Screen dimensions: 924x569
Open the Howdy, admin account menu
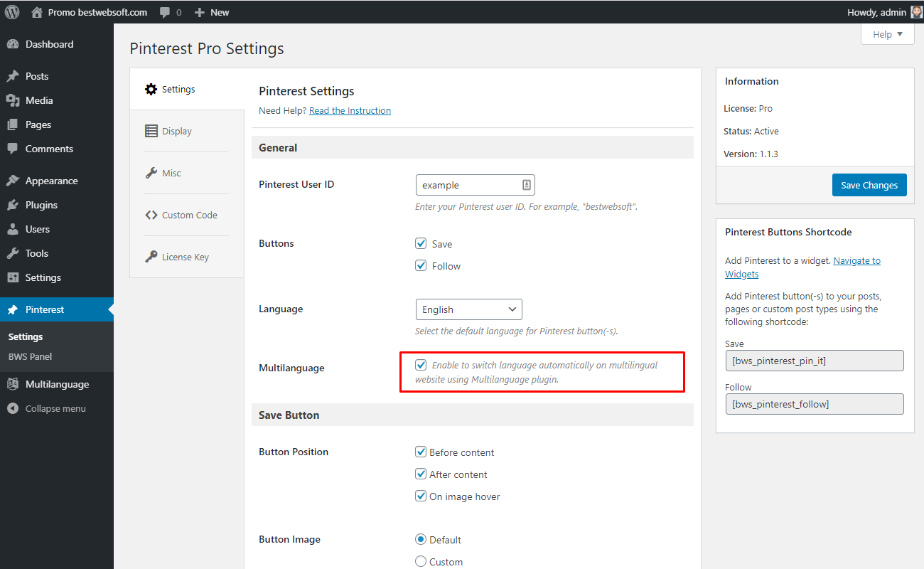885,12
